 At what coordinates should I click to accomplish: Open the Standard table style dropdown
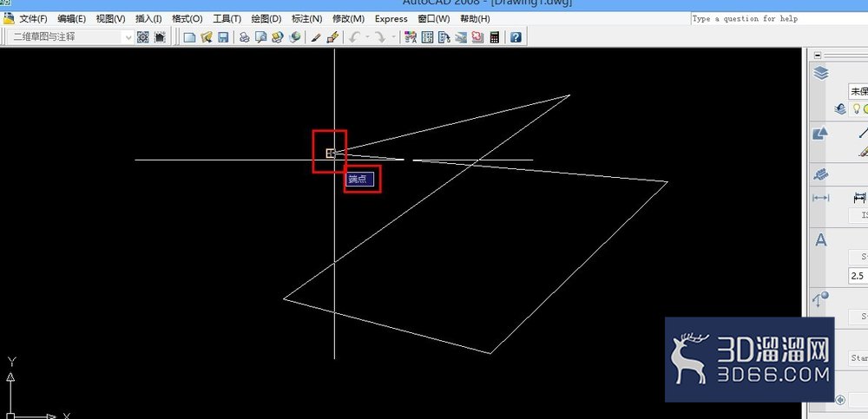858,358
